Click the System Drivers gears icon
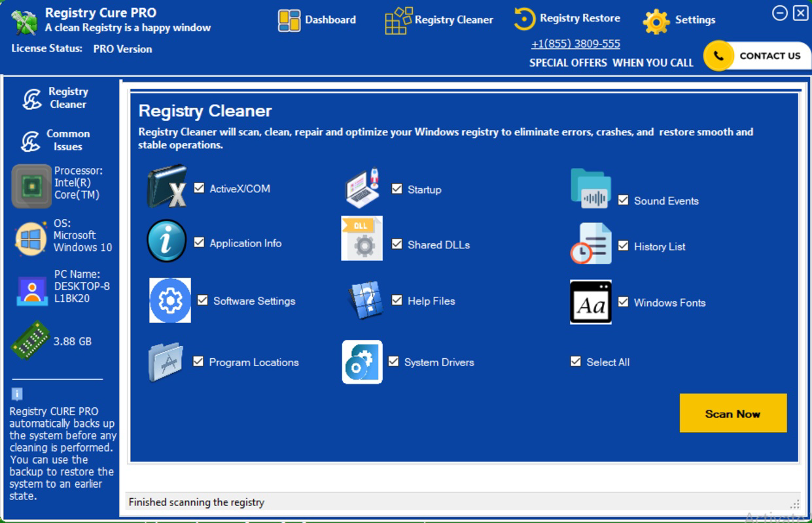Screen dimensions: 812x523 pos(362,362)
